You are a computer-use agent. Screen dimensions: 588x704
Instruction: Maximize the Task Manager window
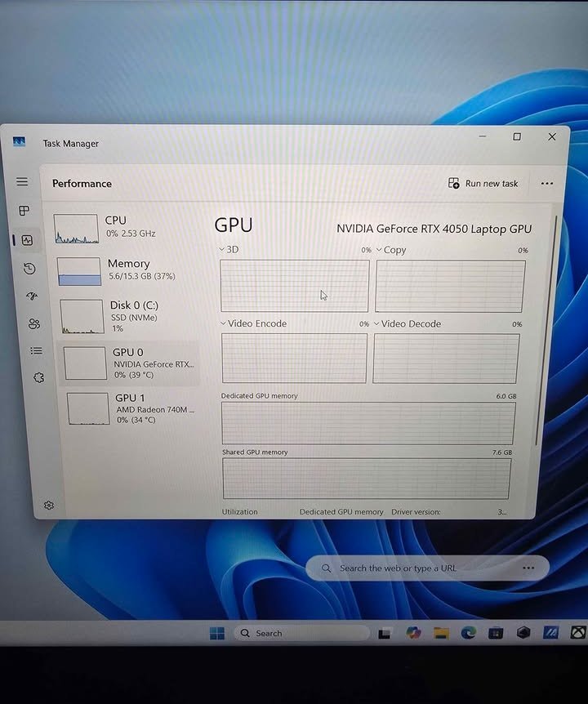[517, 136]
